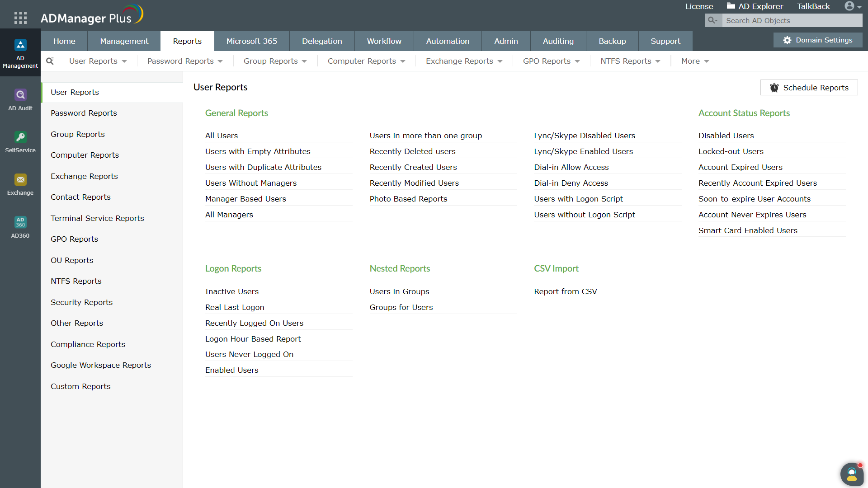This screenshot has height=488, width=868.
Task: Click the AD Explorer folder icon
Action: 731,6
